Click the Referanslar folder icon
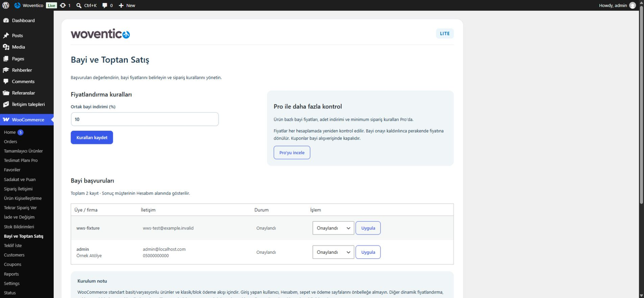Screen dimensions: 644x298 [x=6, y=93]
